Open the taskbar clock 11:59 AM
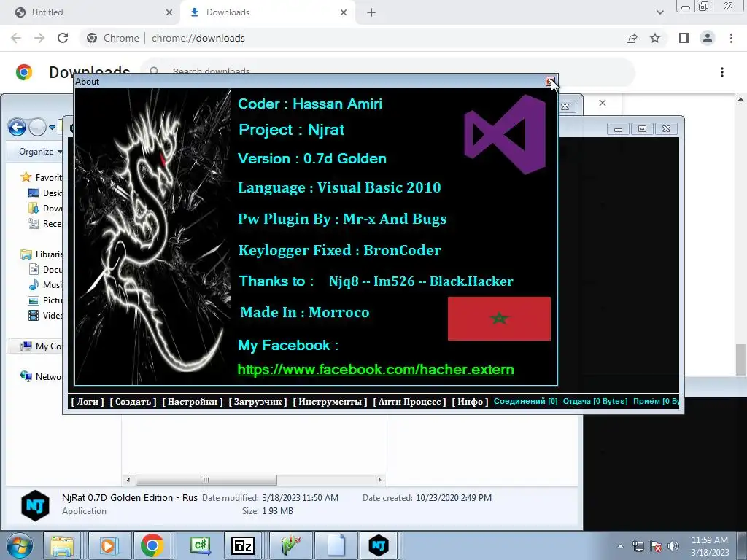The height and width of the screenshot is (560, 747). (x=710, y=546)
